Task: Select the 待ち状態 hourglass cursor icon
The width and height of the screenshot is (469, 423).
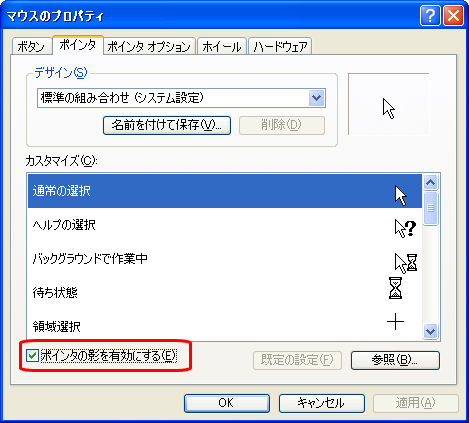Action: coord(395,288)
